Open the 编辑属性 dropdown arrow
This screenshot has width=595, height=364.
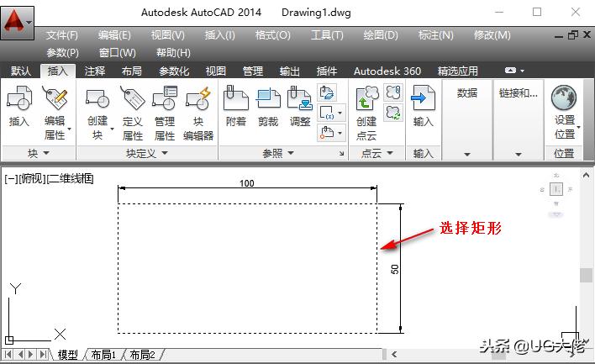pos(70,129)
